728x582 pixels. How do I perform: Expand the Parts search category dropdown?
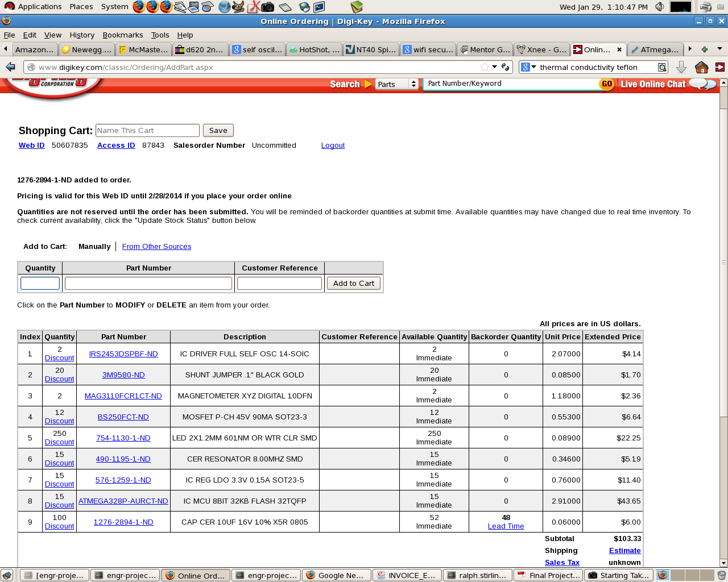(x=397, y=84)
